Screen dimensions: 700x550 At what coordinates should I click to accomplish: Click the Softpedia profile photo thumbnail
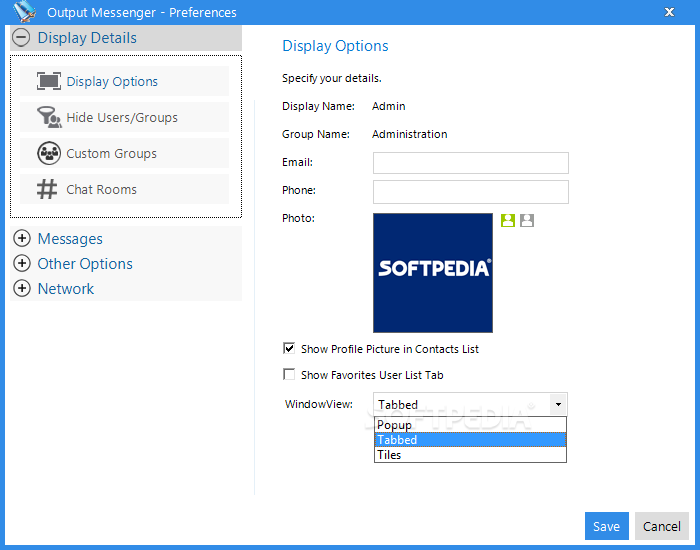click(433, 272)
